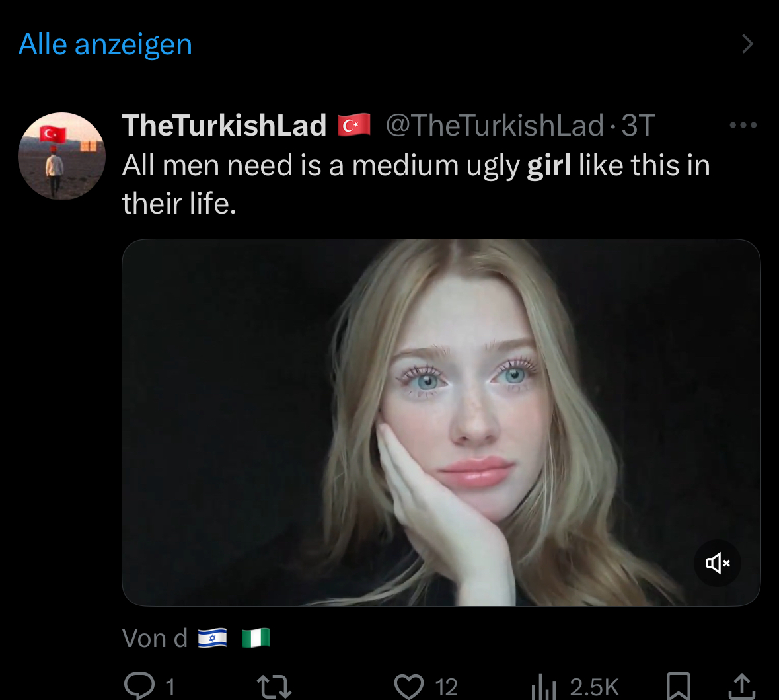Click the 3T post timestamp
The height and width of the screenshot is (700, 779).
click(x=638, y=125)
